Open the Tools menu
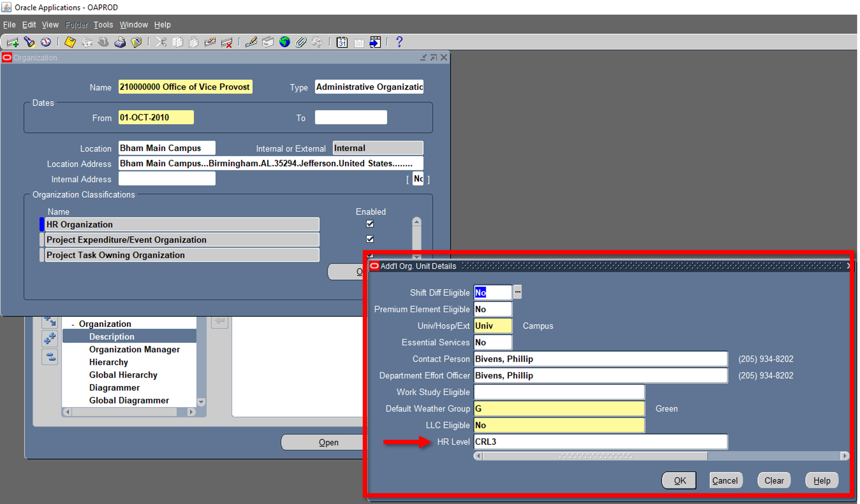Image resolution: width=860 pixels, height=504 pixels. coord(103,25)
